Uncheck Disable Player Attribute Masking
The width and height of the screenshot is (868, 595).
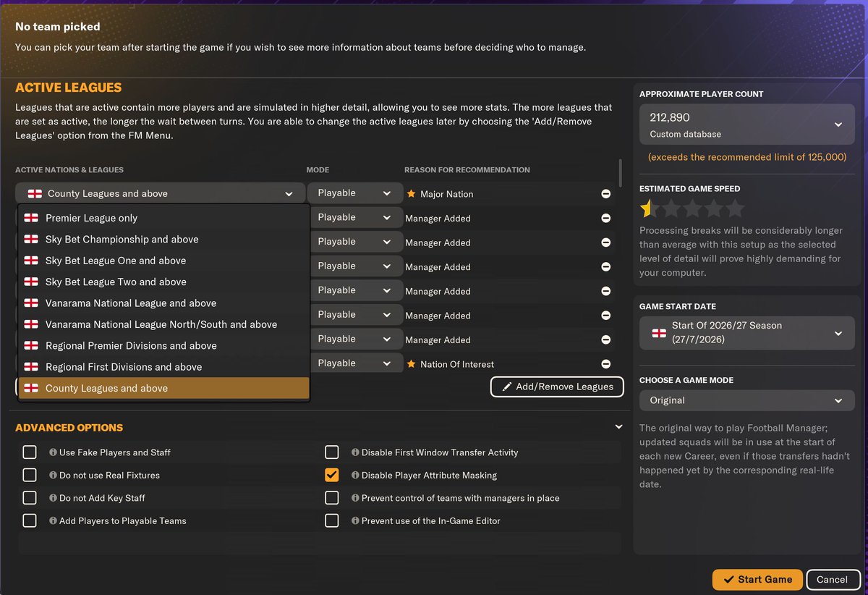[332, 475]
